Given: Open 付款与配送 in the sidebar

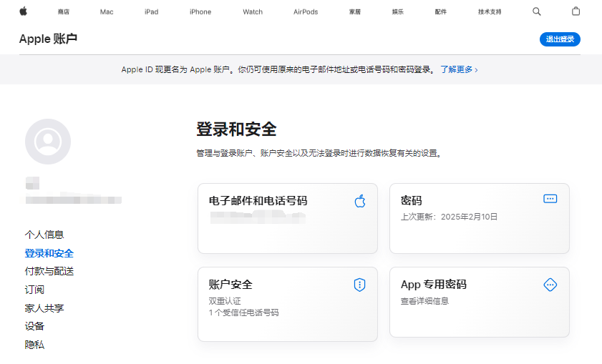Looking at the screenshot, I should [49, 271].
